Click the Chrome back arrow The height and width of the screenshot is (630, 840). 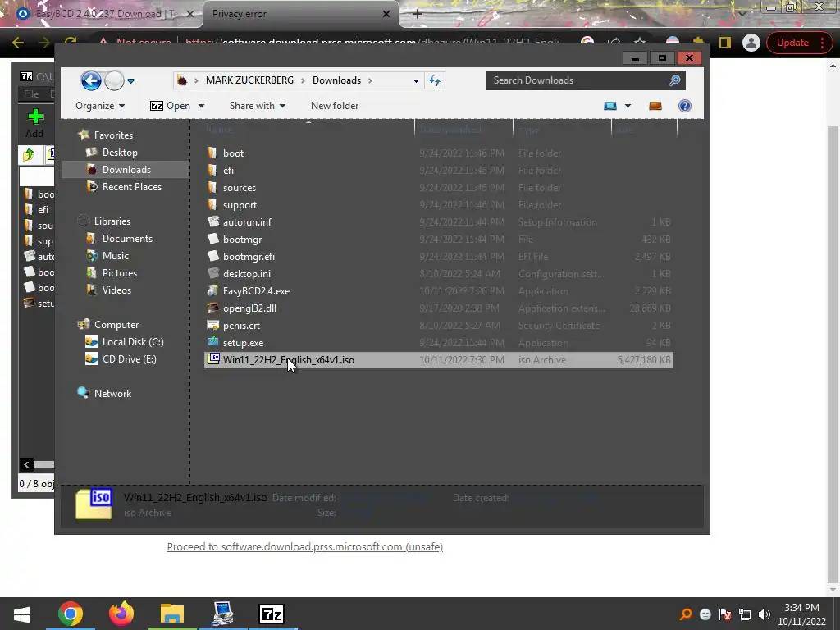(18, 43)
